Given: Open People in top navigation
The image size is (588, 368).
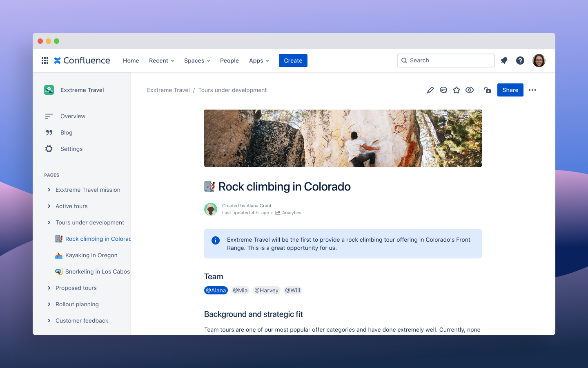Looking at the screenshot, I should (229, 61).
